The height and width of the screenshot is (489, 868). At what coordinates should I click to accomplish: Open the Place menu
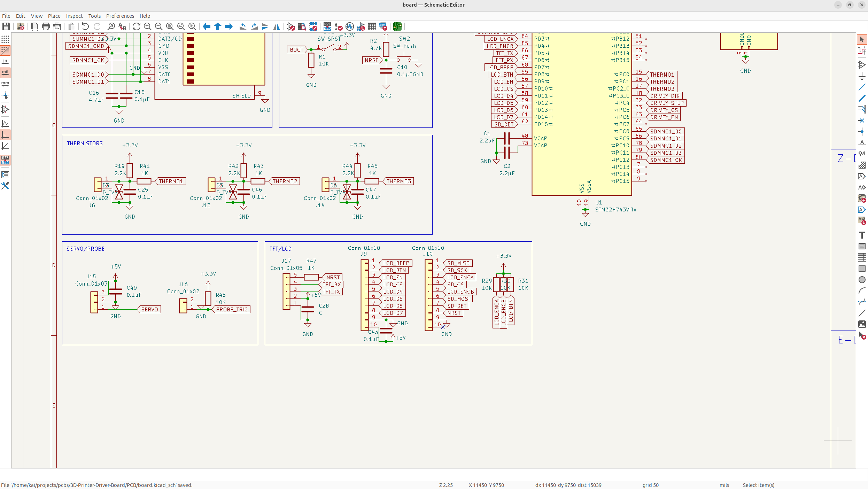tap(54, 16)
